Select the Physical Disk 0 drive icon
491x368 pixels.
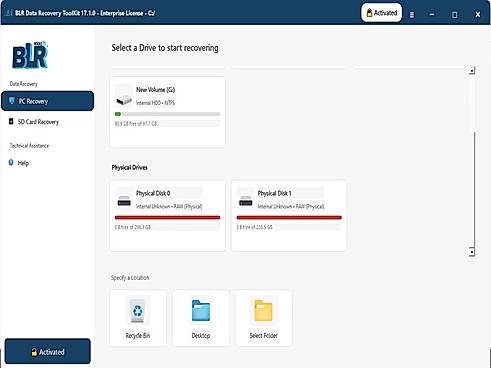click(x=124, y=200)
